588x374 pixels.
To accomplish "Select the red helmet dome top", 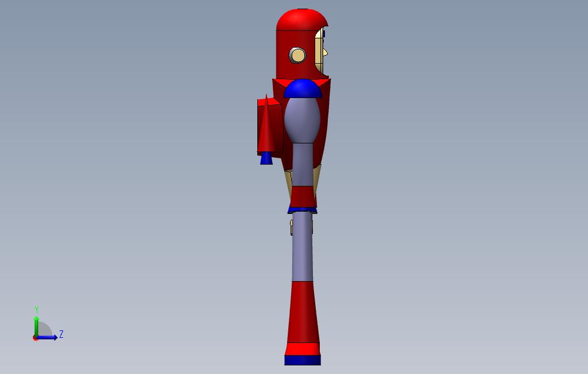I will [x=301, y=20].
